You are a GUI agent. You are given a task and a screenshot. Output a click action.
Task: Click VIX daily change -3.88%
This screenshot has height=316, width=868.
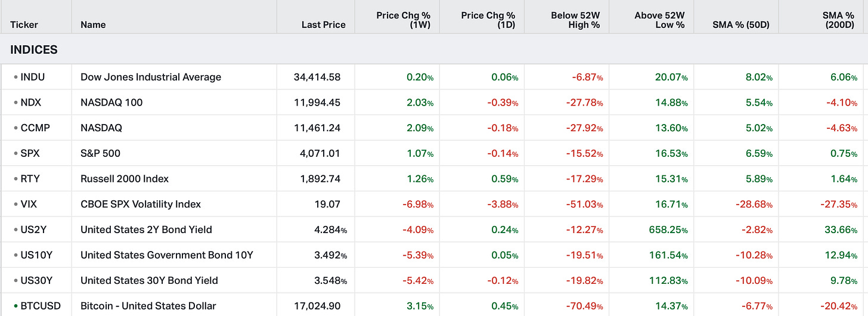[503, 204]
